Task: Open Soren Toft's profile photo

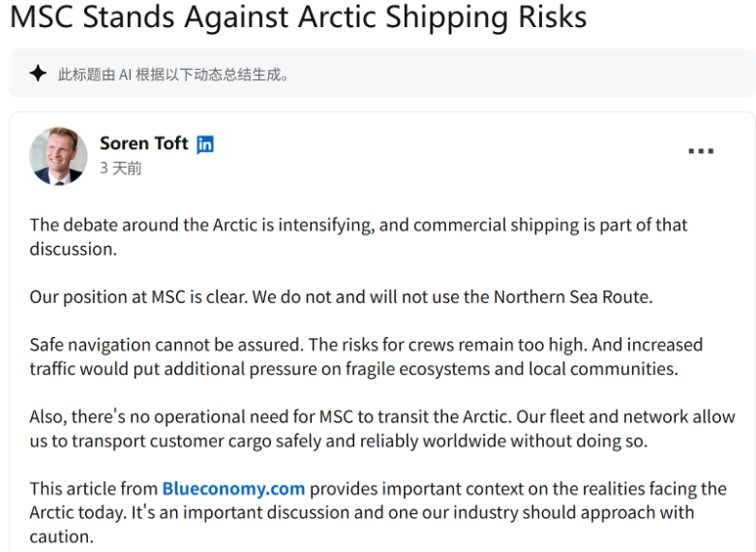Action: tap(58, 155)
